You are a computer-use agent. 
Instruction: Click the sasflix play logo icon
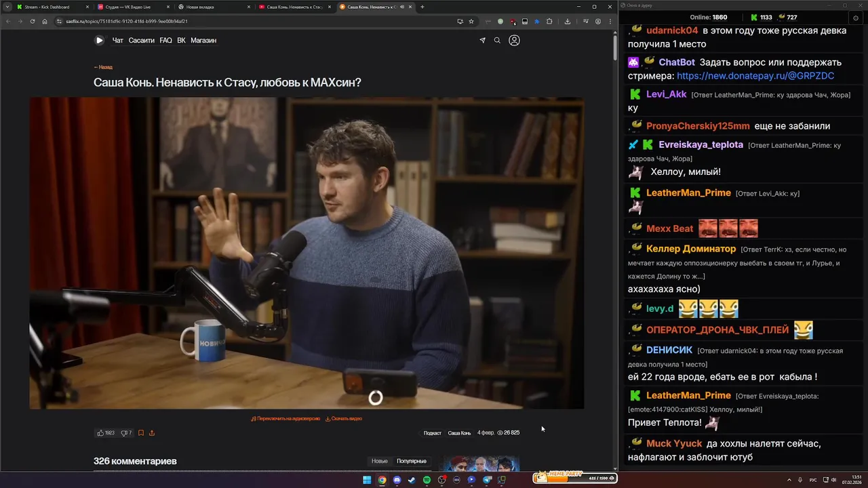(99, 40)
